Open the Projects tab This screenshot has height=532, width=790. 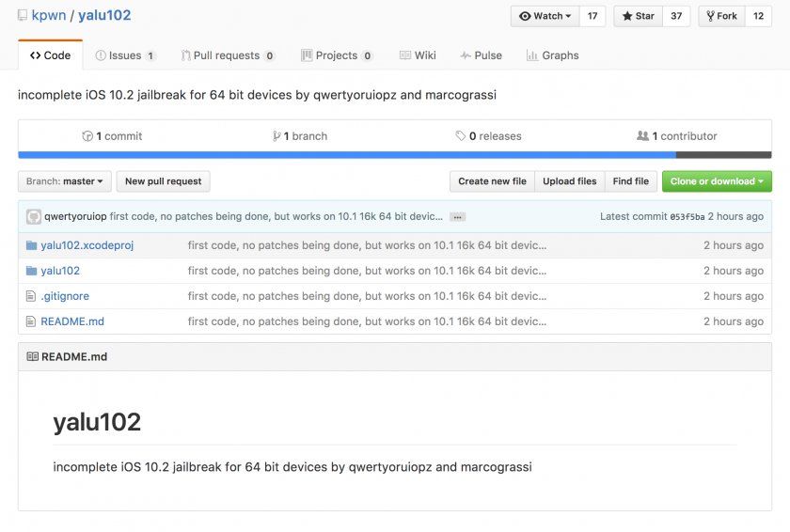click(x=337, y=55)
